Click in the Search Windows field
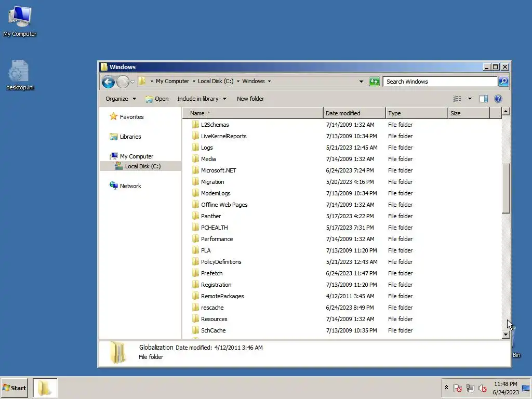Viewport: 532px width, 399px height. [440, 82]
